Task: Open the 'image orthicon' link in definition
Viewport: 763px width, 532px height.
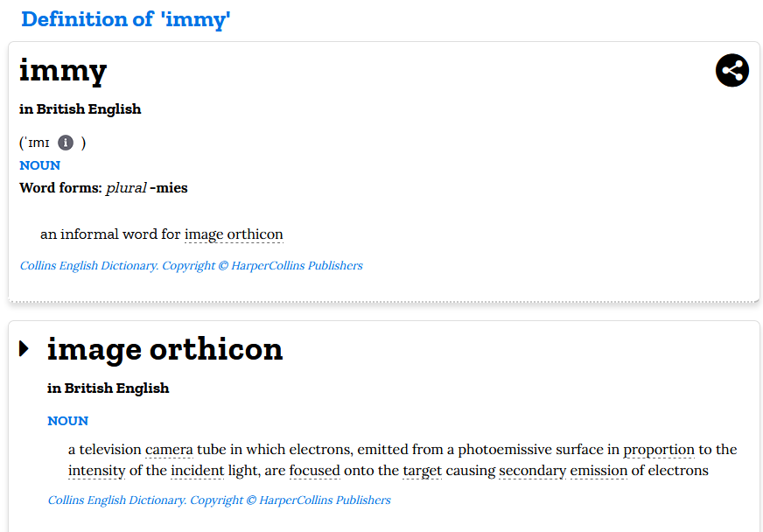Action: [234, 234]
